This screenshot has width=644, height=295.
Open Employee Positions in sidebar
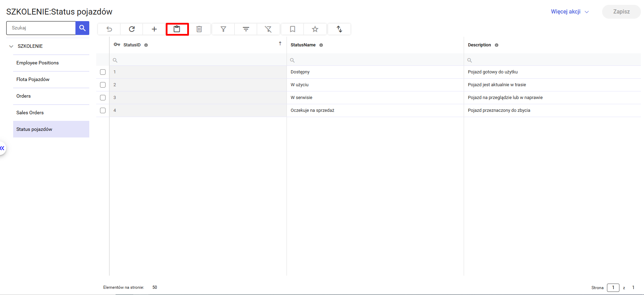(51, 63)
